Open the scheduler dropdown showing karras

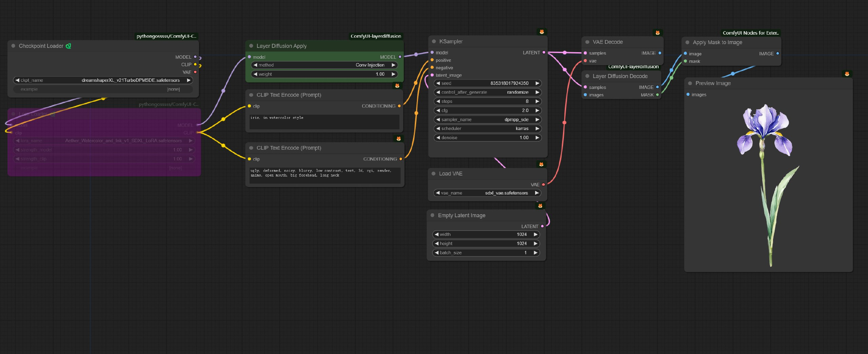(488, 129)
